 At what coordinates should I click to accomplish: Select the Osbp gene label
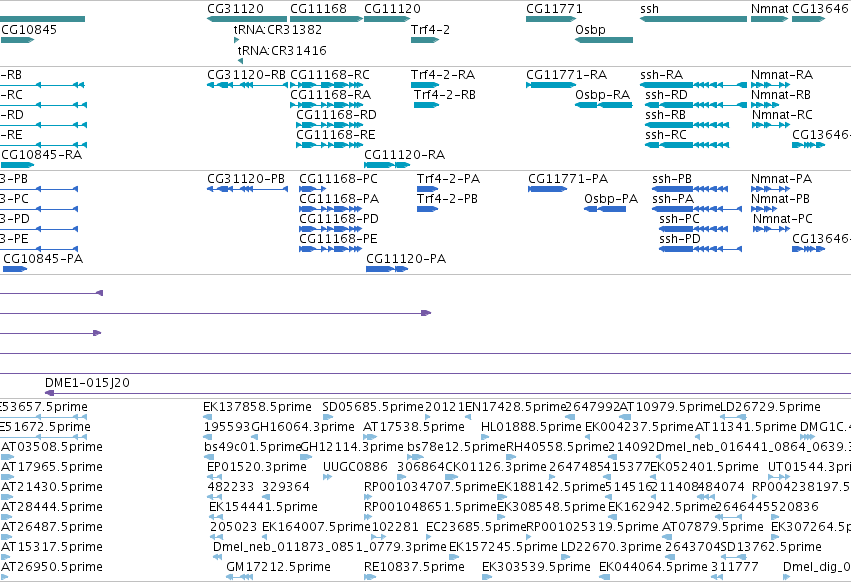tap(590, 30)
